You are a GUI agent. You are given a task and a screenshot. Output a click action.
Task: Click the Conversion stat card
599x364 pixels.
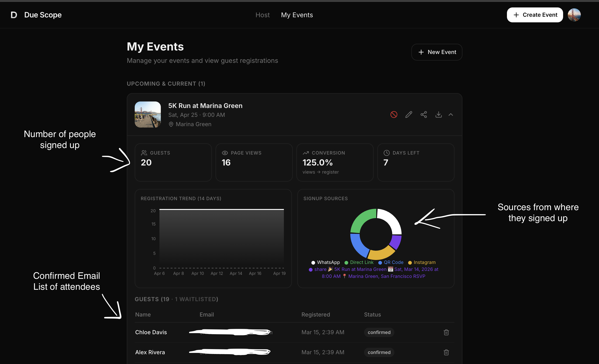pyautogui.click(x=335, y=162)
